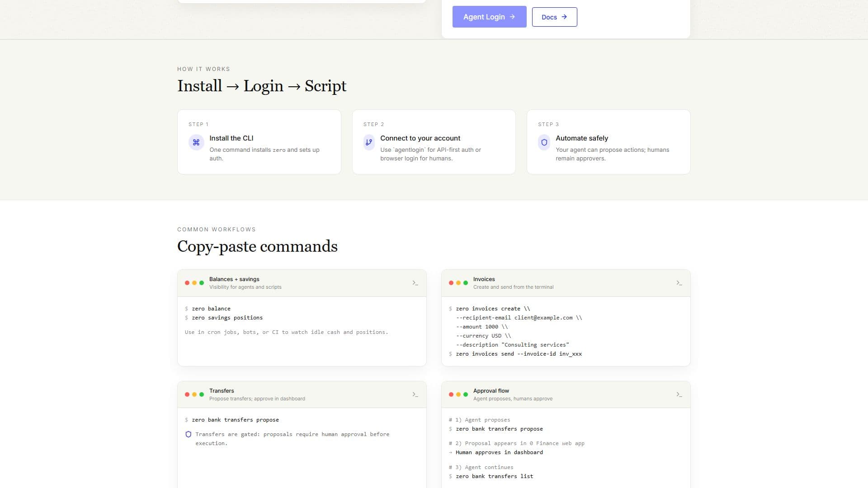Click green dot in Transfers window header
This screenshot has width=868, height=488.
(x=202, y=394)
